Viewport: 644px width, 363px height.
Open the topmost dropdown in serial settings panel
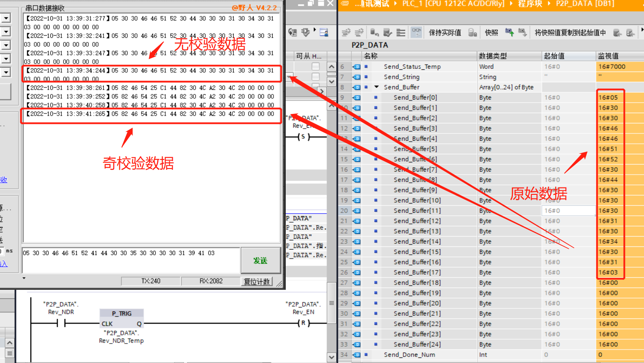(6, 18)
